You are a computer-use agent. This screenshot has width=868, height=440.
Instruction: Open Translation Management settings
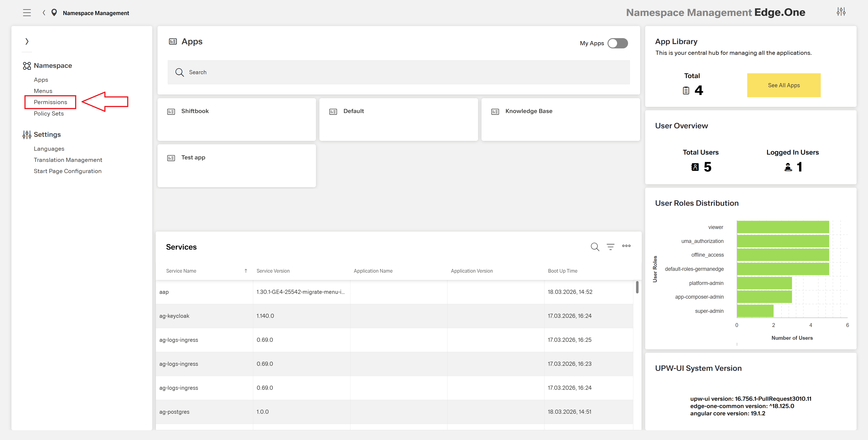(x=68, y=160)
